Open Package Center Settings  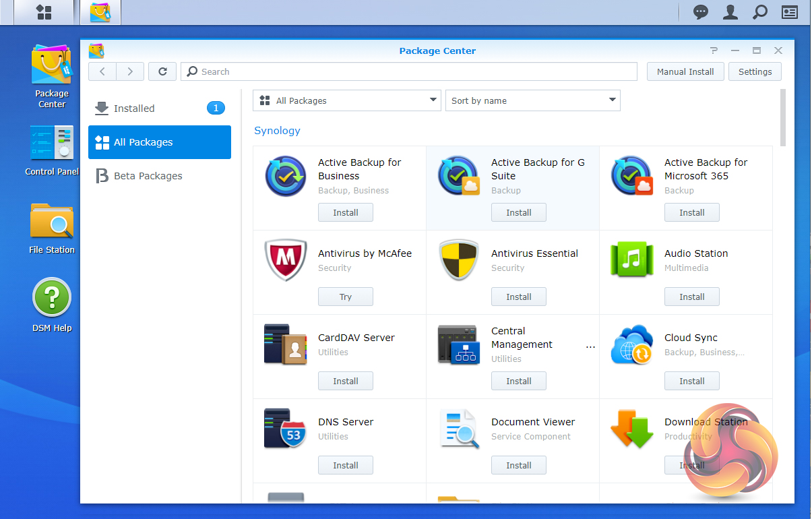755,71
